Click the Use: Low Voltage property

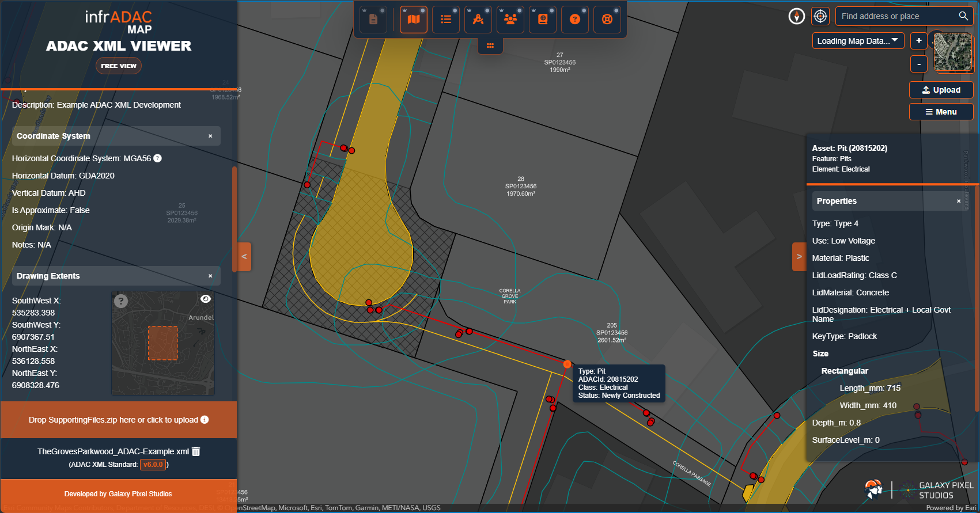point(843,241)
